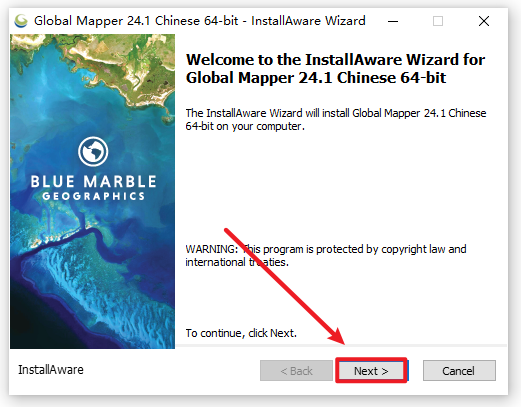Click the disabled maximize window button

438,21
